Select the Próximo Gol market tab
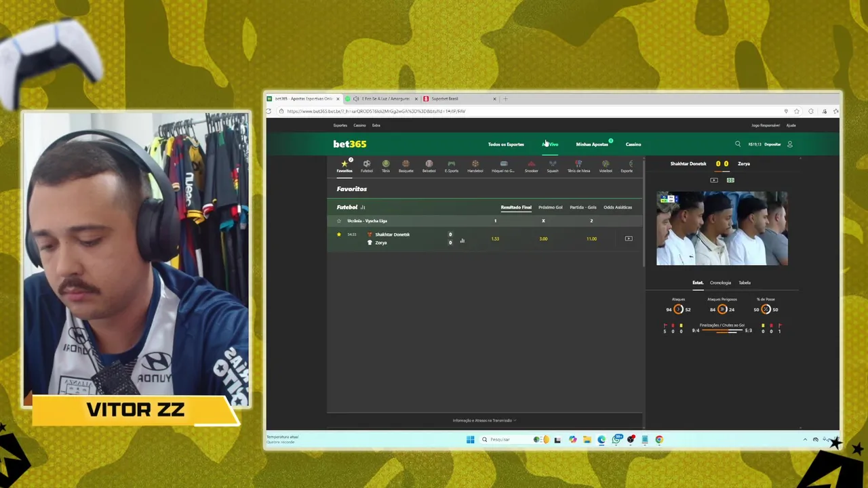 [551, 207]
